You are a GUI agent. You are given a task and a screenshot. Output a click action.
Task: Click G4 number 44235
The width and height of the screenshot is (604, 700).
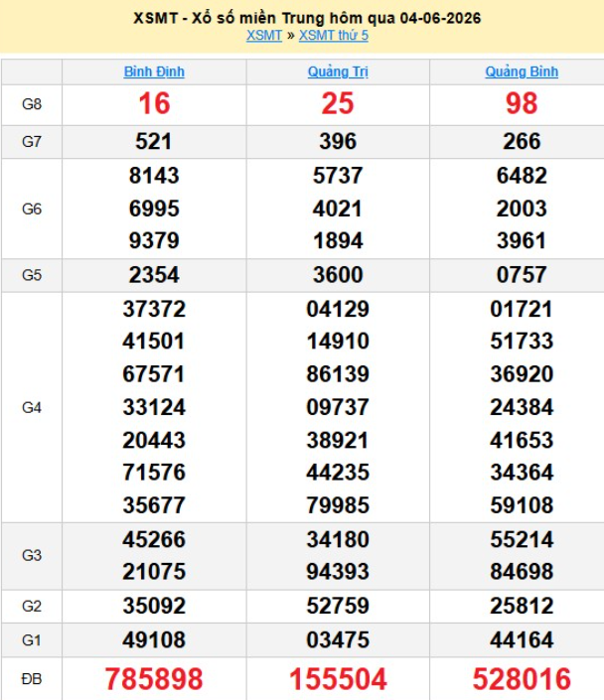[338, 473]
